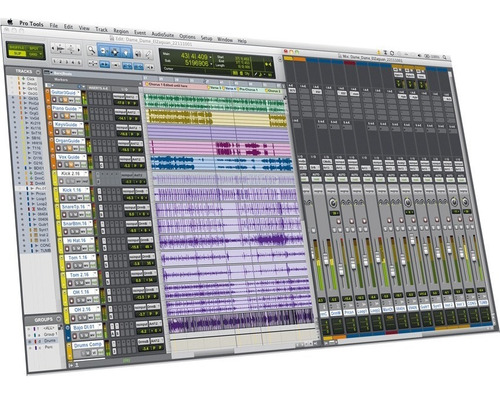
Task: Click the Spotlight icon in Mac menu bar
Action: click(444, 58)
